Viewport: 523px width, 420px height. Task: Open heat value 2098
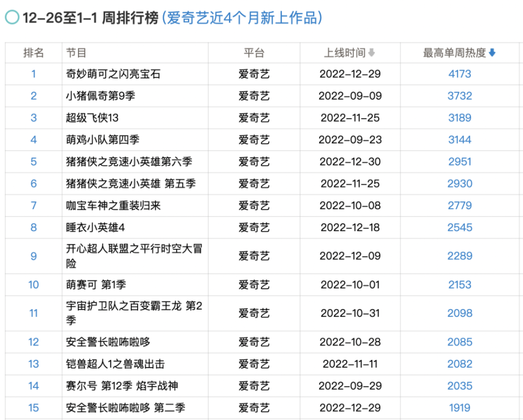[x=460, y=313]
